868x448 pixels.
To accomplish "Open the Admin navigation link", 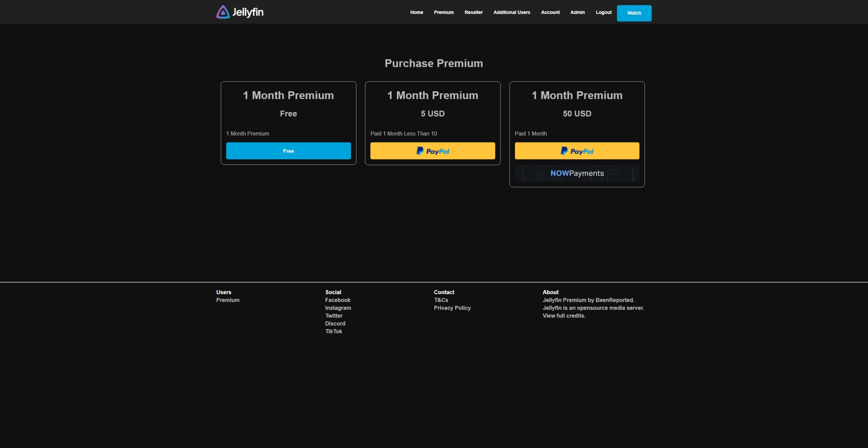I will 577,13.
